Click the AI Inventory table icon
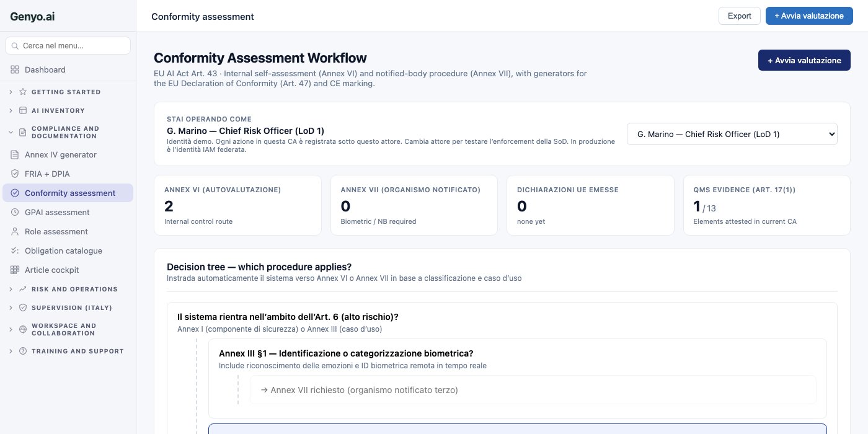 pyautogui.click(x=23, y=111)
